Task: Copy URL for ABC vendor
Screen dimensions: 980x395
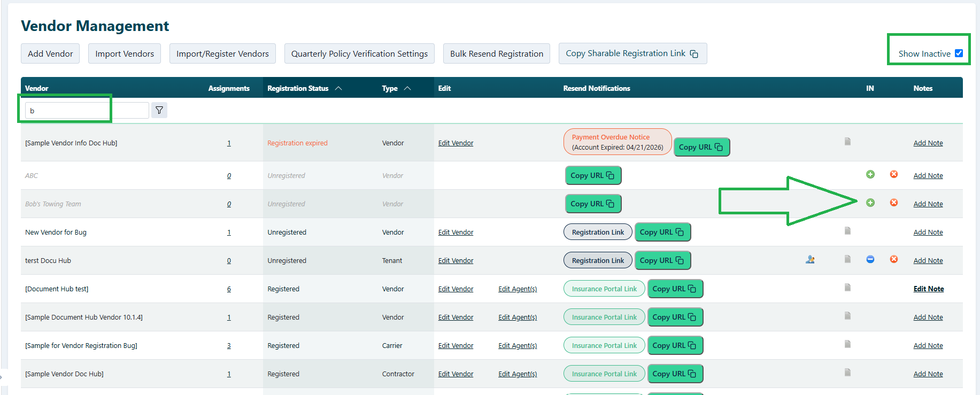Action: coord(593,175)
